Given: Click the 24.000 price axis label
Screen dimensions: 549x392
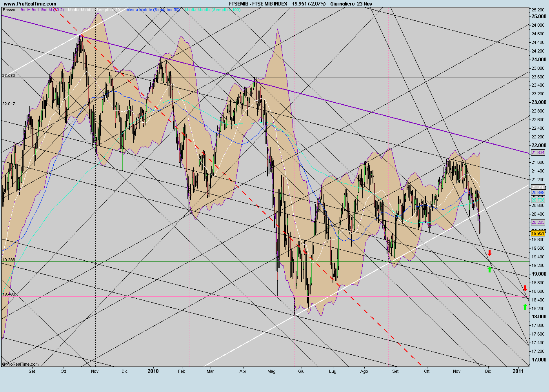Looking at the screenshot, I should point(539,60).
